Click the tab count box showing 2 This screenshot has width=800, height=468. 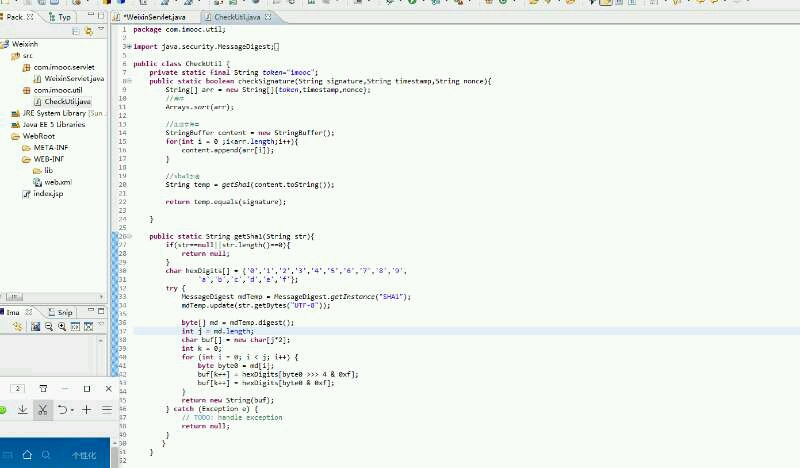(17, 388)
